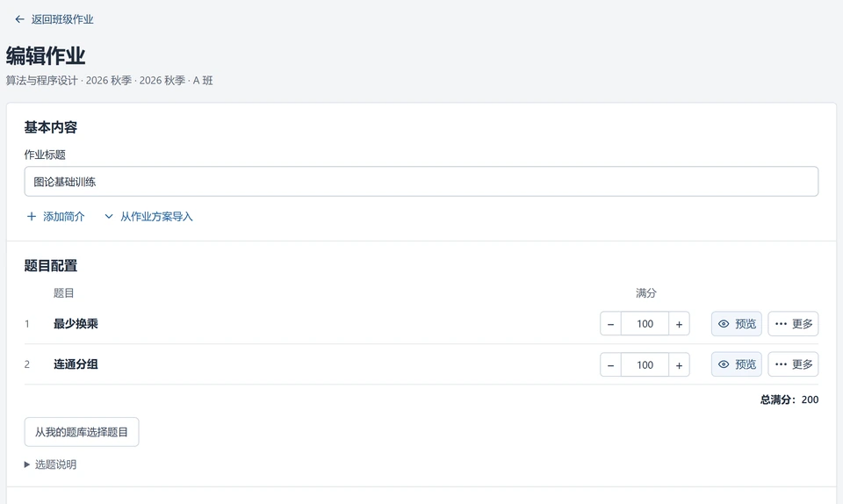Decrease score for 最少换乘
843x504 pixels.
point(610,324)
